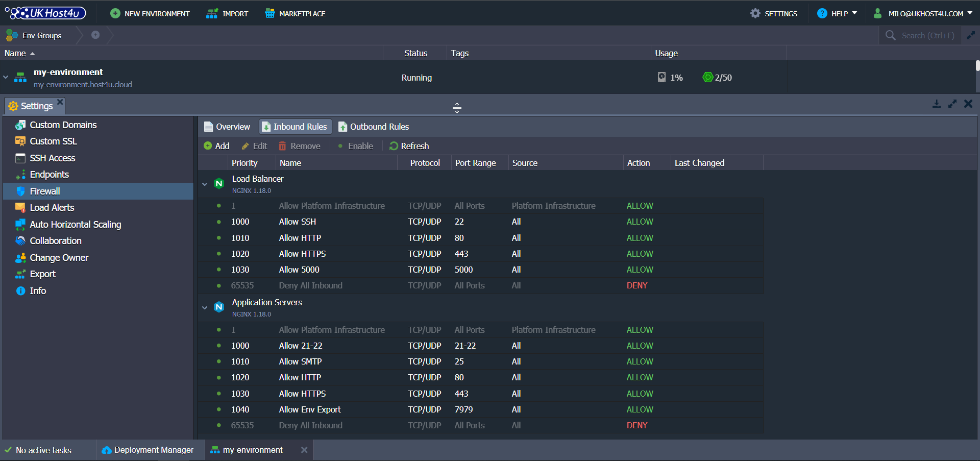
Task: Collapse the Application Servers group
Action: coord(204,307)
